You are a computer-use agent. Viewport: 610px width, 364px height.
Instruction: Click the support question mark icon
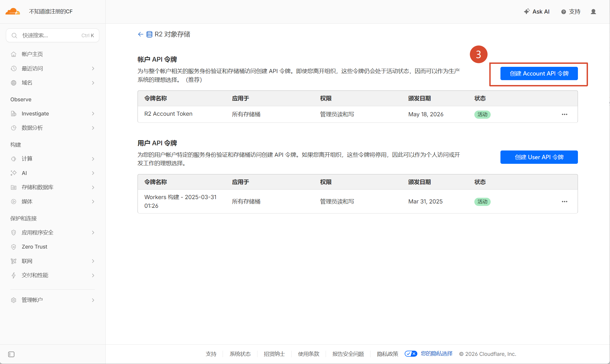point(564,12)
